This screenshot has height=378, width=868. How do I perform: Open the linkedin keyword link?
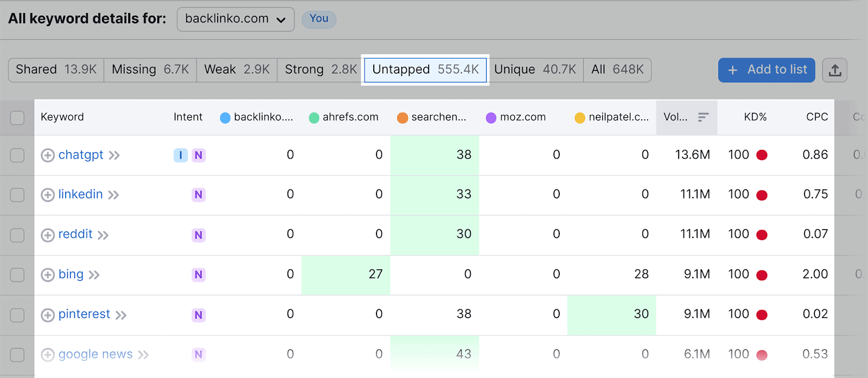[80, 194]
